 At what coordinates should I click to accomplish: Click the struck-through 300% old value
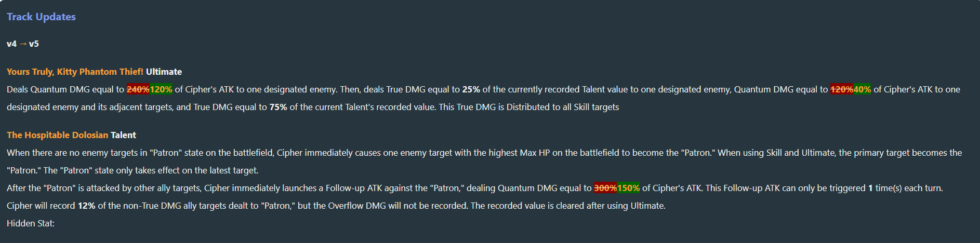point(605,188)
